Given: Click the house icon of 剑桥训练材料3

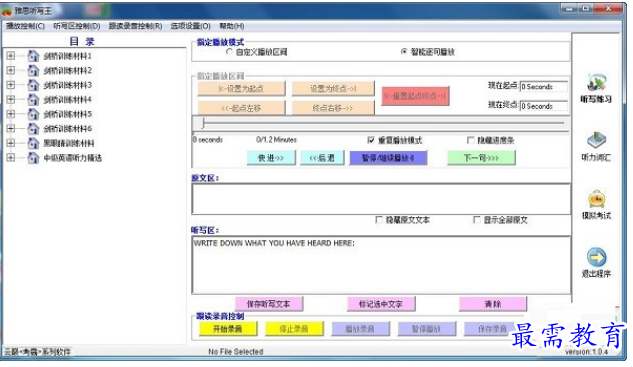Looking at the screenshot, I should (33, 85).
